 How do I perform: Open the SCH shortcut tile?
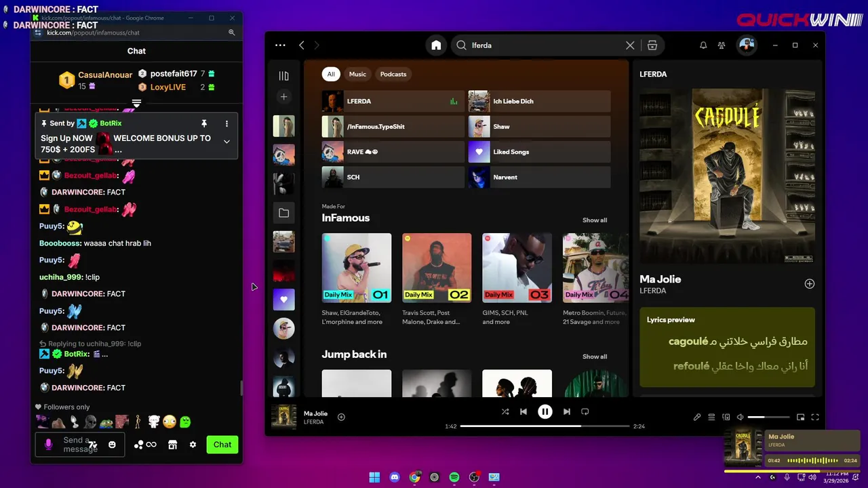tap(393, 177)
